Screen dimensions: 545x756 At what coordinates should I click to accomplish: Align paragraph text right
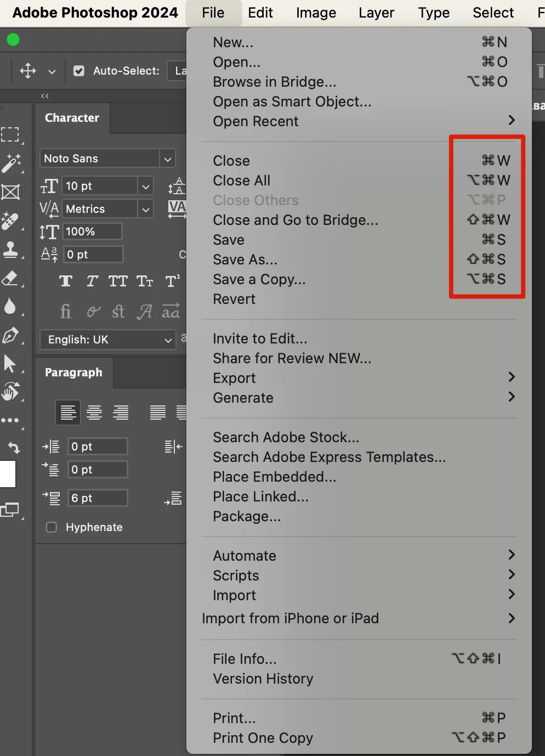click(121, 412)
